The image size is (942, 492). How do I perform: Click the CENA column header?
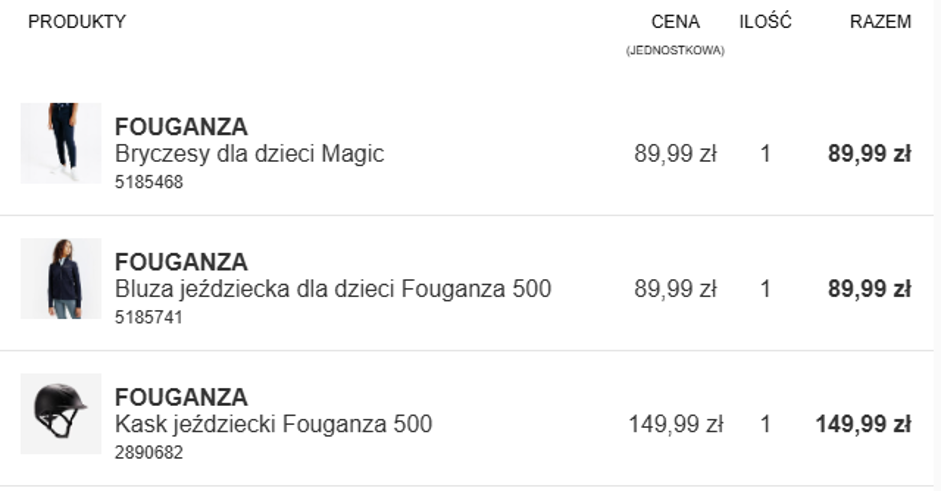point(675,22)
